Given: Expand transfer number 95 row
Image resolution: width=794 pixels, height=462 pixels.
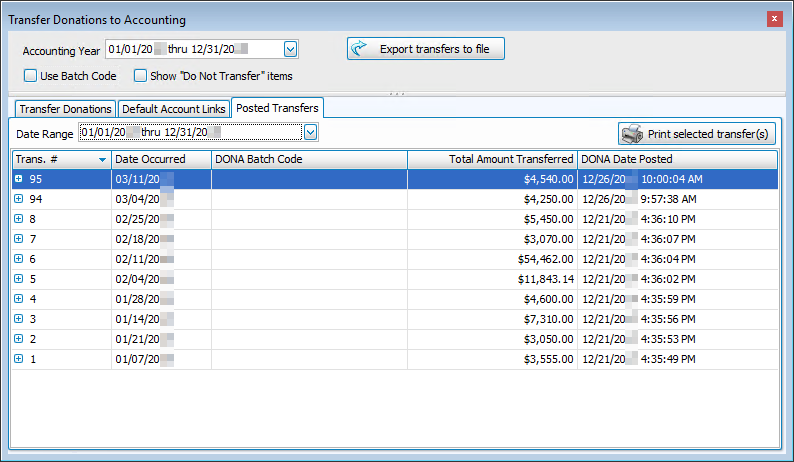Looking at the screenshot, I should tap(19, 179).
